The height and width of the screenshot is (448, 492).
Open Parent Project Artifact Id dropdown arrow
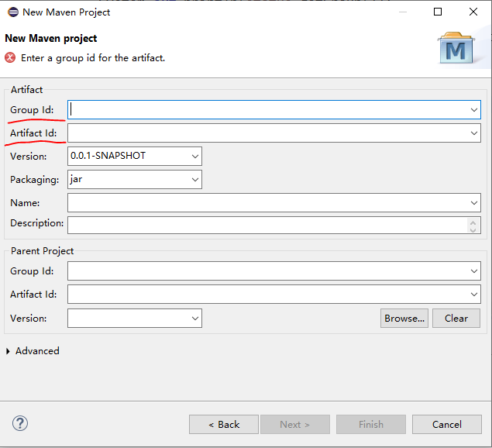click(x=474, y=295)
